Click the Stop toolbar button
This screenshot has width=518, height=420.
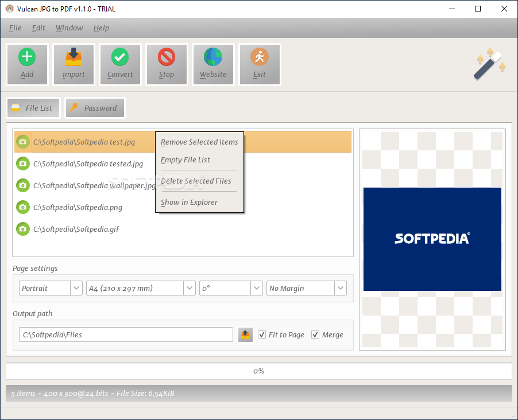click(x=167, y=64)
